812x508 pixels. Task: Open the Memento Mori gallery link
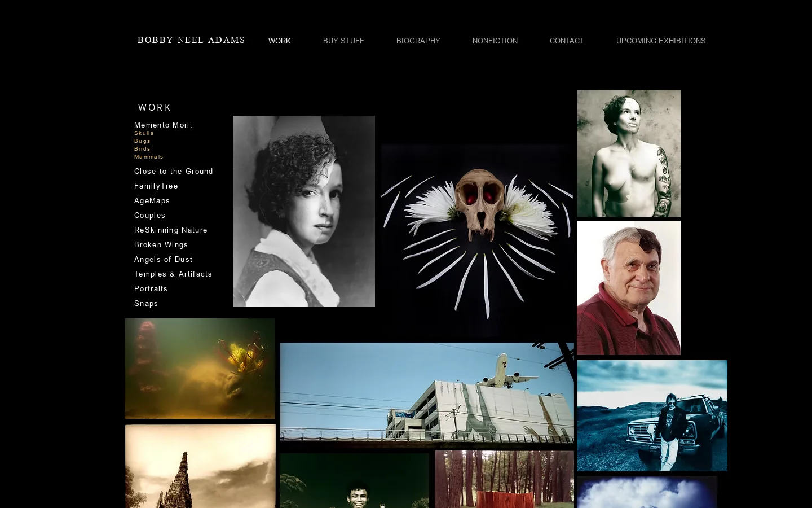tap(163, 125)
